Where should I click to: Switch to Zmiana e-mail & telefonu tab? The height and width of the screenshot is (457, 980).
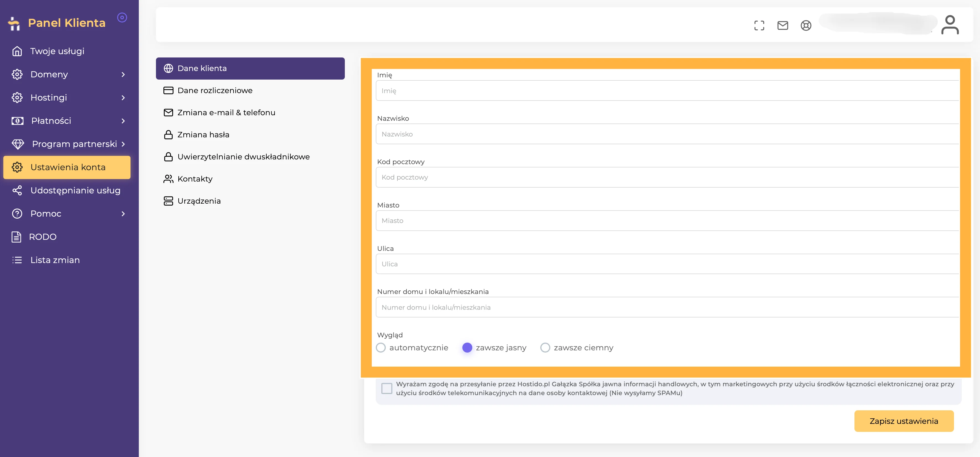click(x=250, y=112)
